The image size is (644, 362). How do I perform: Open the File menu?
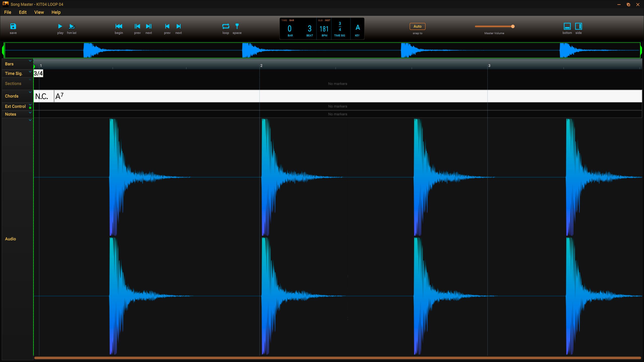tap(7, 12)
